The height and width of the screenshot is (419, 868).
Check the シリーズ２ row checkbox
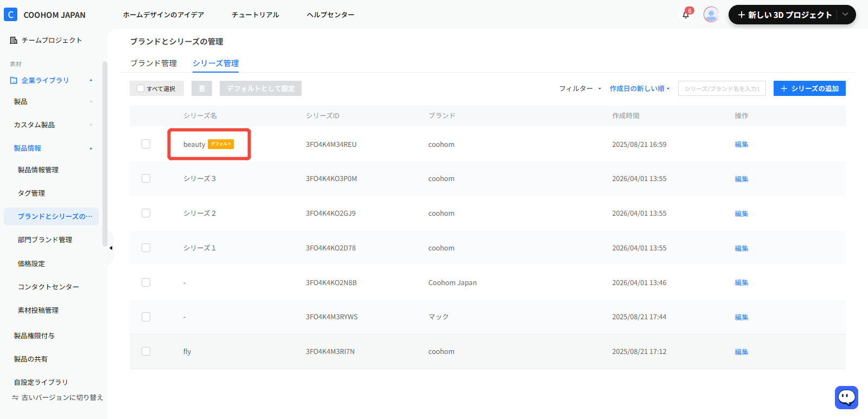[x=146, y=213]
